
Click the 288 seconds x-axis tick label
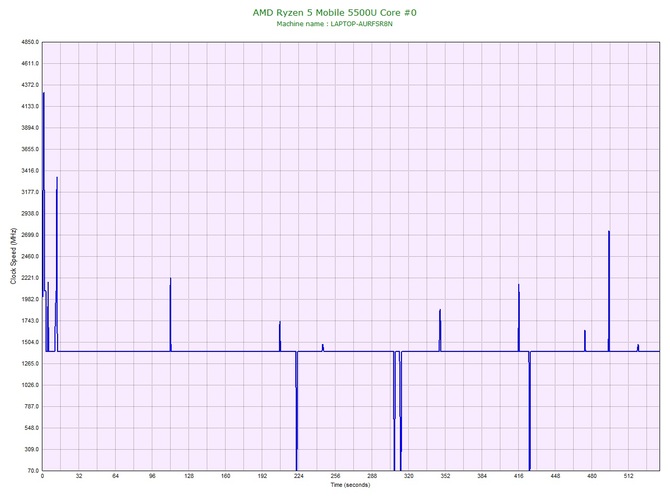(372, 476)
